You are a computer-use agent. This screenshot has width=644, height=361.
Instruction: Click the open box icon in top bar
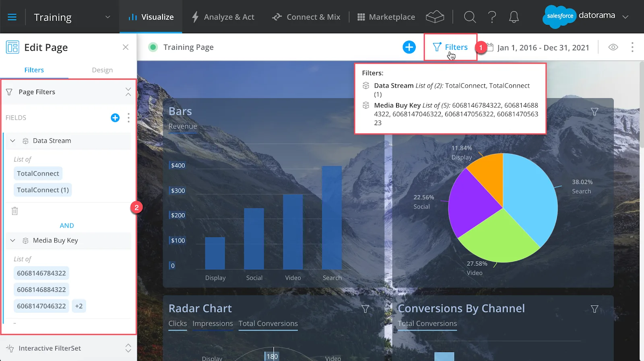(x=435, y=17)
